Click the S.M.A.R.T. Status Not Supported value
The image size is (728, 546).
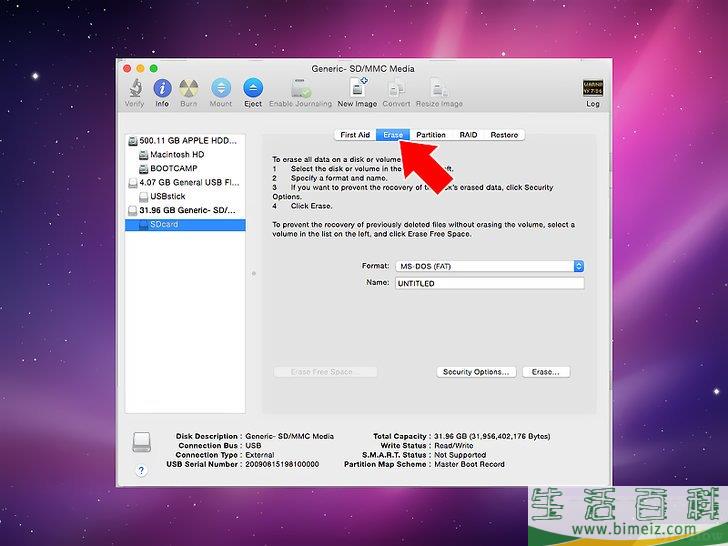point(460,455)
